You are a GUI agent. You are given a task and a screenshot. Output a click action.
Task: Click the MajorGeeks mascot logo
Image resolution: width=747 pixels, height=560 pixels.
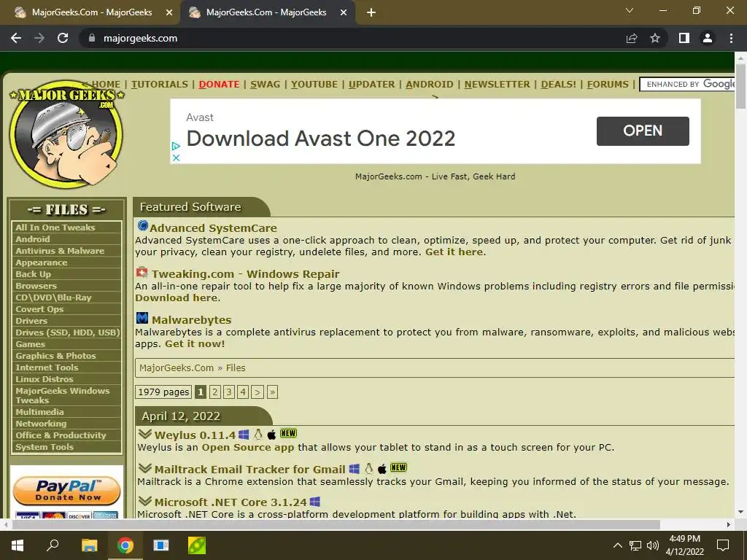(x=66, y=134)
